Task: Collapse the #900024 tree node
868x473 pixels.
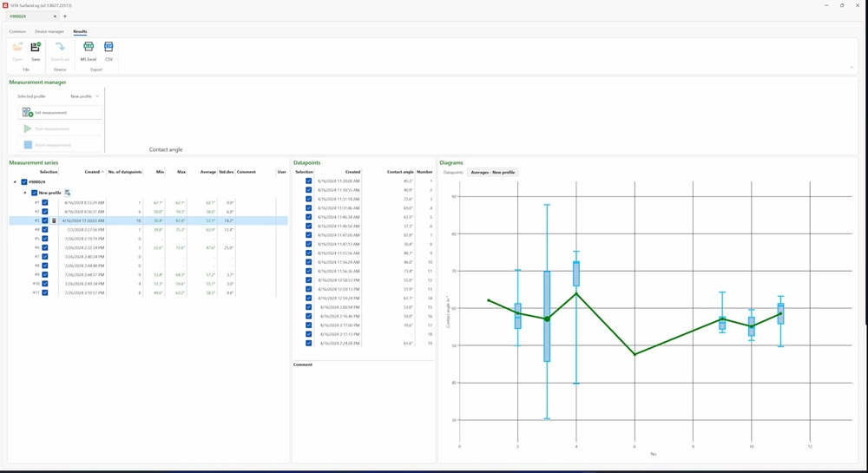Action: point(15,182)
